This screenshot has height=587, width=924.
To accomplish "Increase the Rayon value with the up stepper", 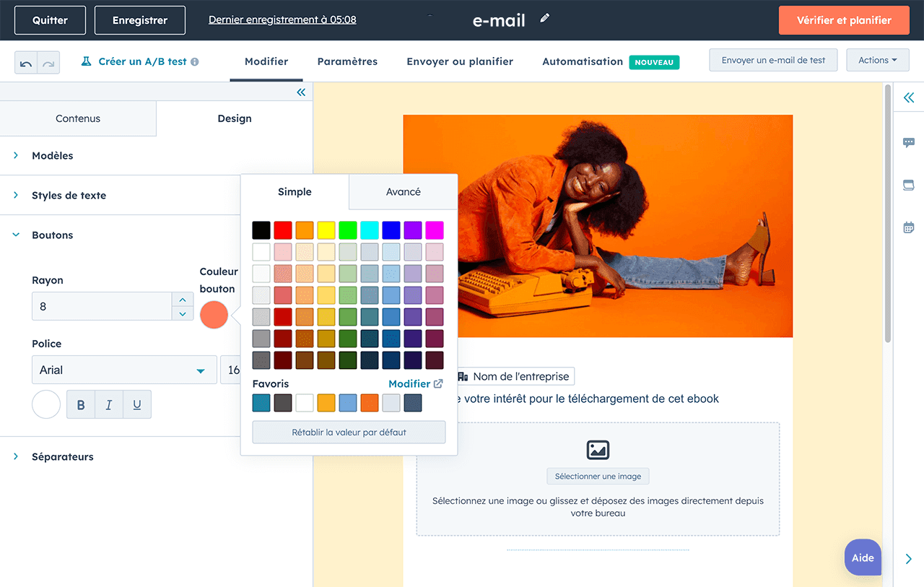I will pyautogui.click(x=184, y=300).
